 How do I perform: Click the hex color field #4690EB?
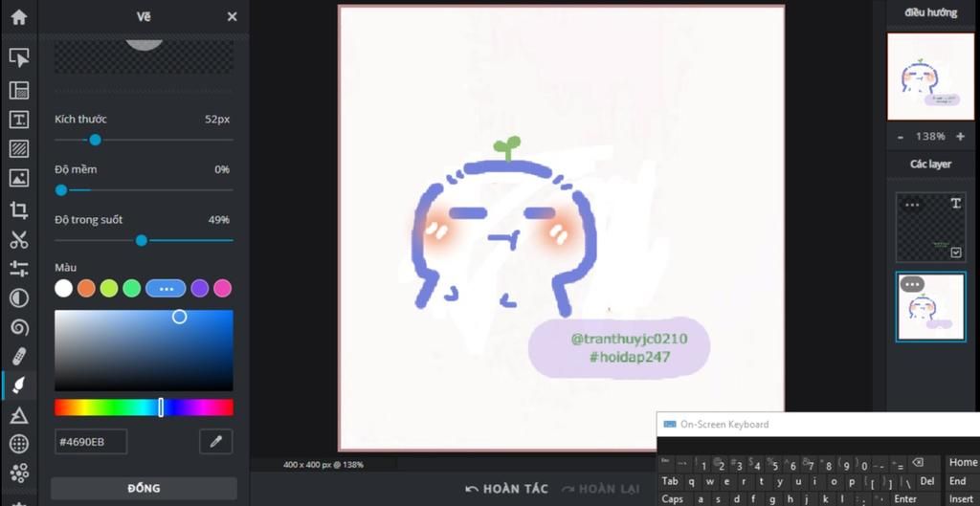[91, 442]
